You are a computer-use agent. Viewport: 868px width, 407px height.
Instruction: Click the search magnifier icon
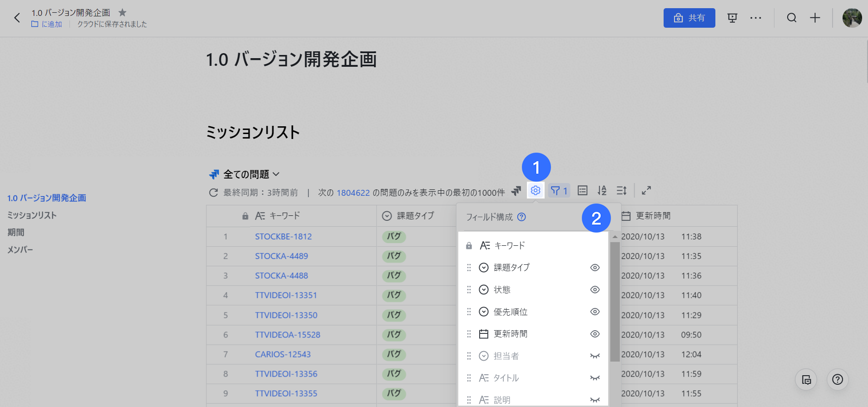point(792,18)
